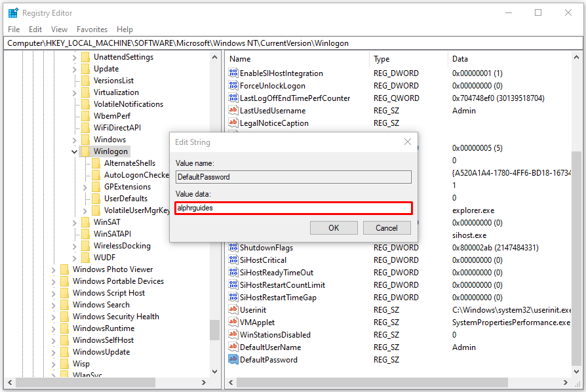Click the Value name field showing DefaultPassword

(294, 177)
